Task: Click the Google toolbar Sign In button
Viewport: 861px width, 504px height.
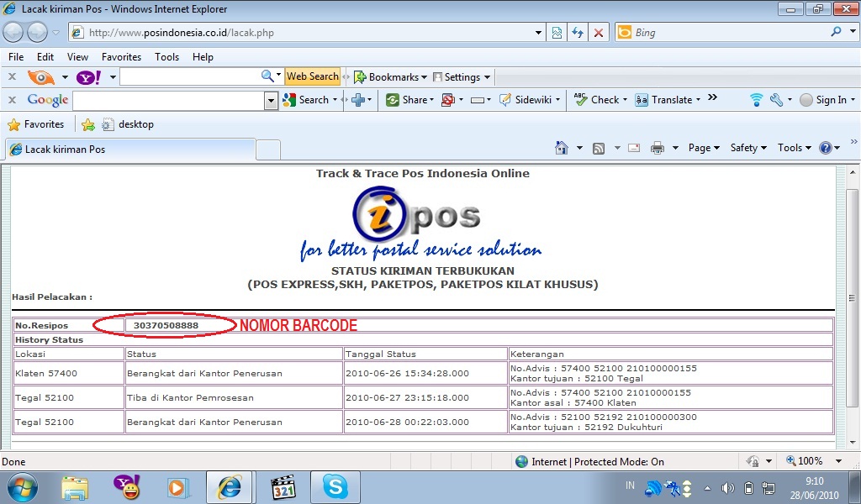Action: point(827,100)
